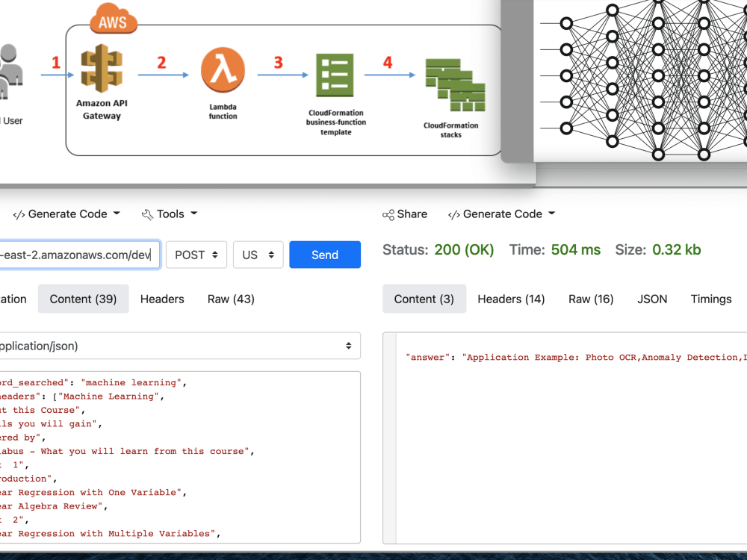Click the CloudFormation template icon in diagram

point(335,75)
